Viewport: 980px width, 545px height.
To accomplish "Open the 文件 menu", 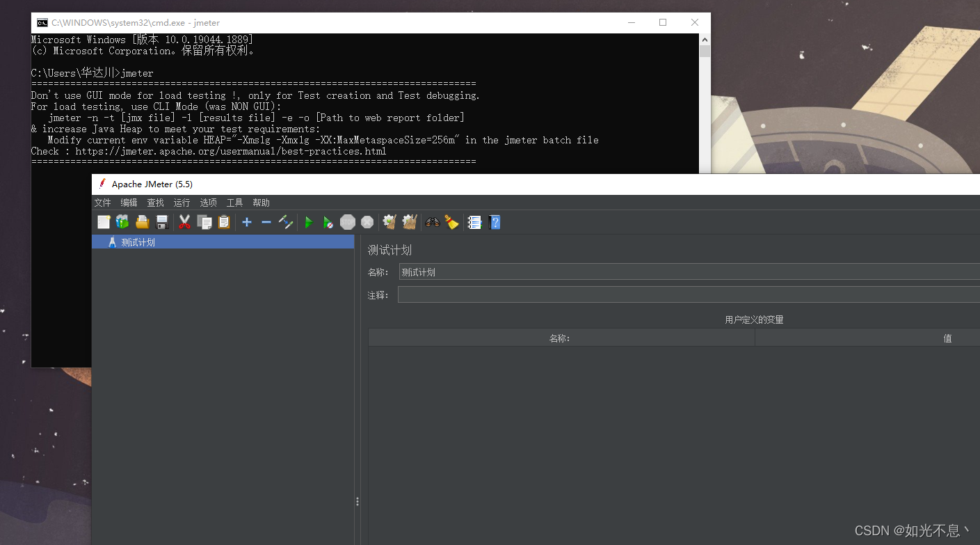I will (103, 203).
